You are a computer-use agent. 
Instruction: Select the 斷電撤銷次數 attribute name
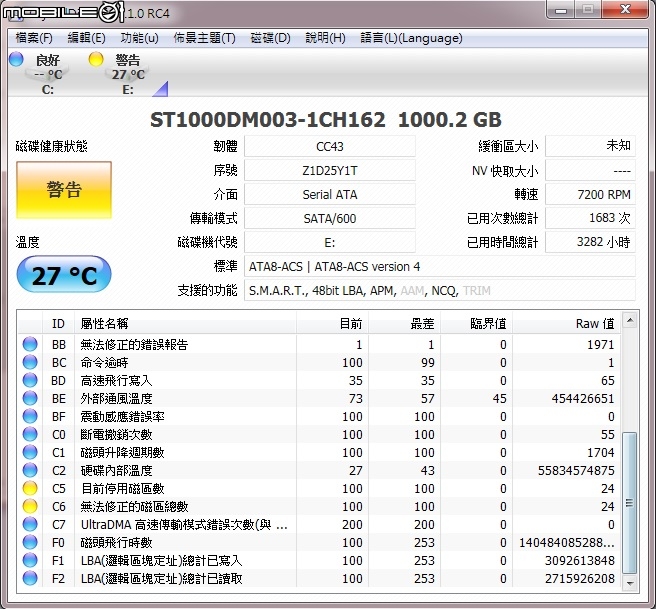click(x=116, y=434)
